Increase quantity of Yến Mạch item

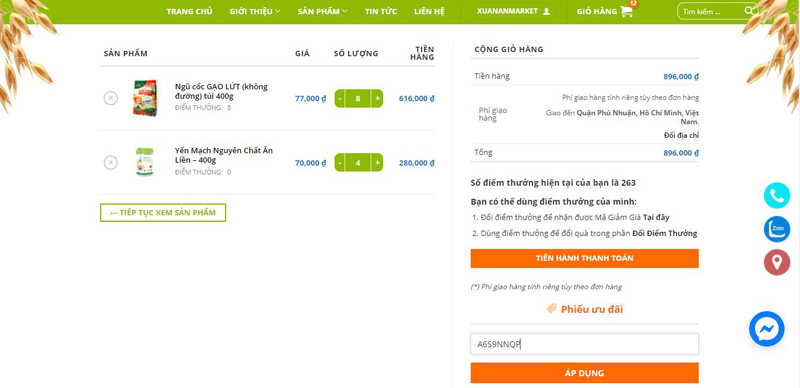[377, 163]
